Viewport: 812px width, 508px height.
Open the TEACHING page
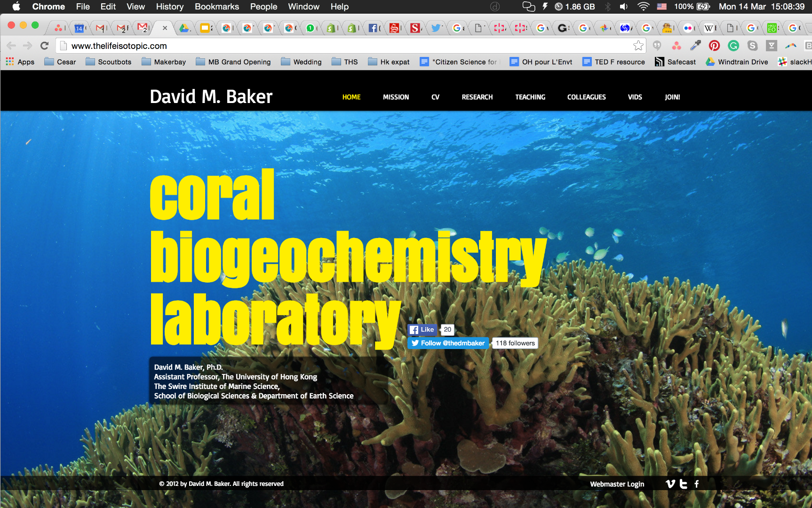(530, 97)
